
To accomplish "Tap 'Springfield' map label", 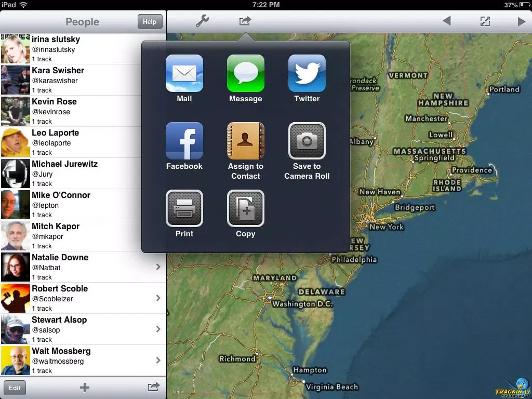I will [434, 158].
